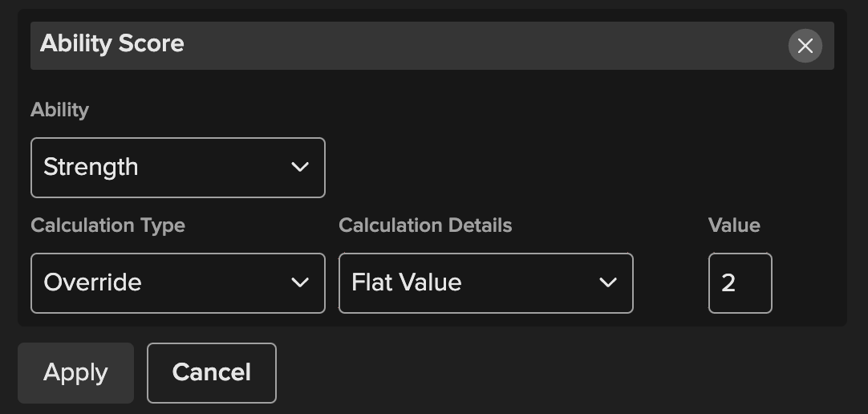Click the chevron arrow in Override dropdown
The image size is (868, 414).
(300, 282)
